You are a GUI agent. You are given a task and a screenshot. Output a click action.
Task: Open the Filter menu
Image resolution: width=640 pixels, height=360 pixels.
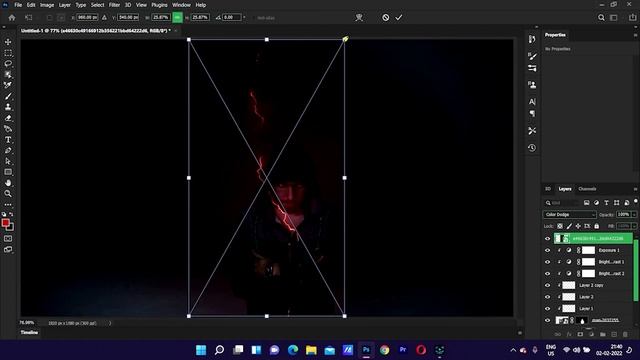(x=114, y=5)
